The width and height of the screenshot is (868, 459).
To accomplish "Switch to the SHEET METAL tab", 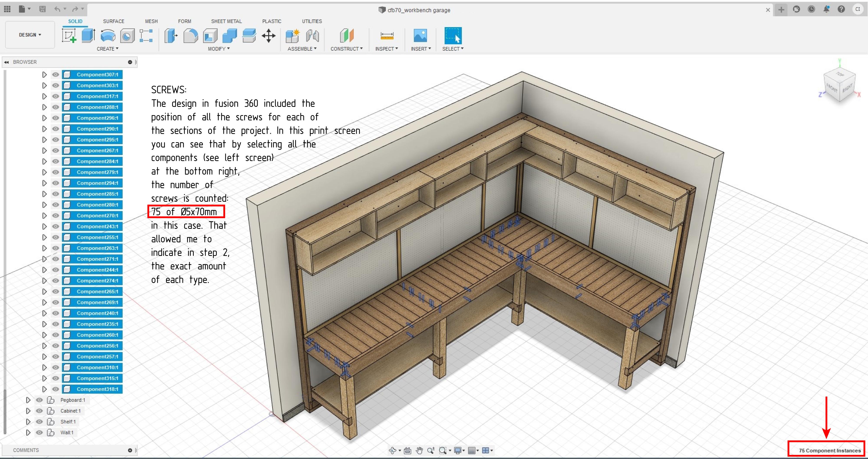I will 226,21.
